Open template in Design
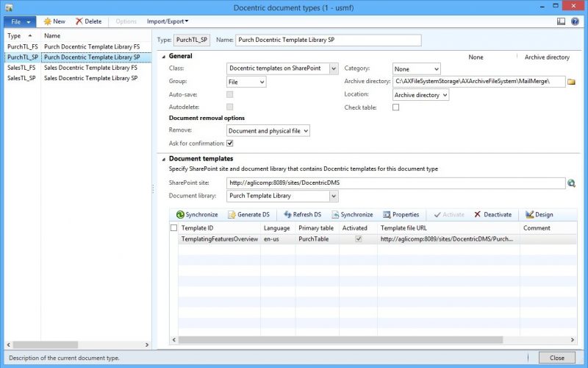588x368 pixels. [x=539, y=214]
